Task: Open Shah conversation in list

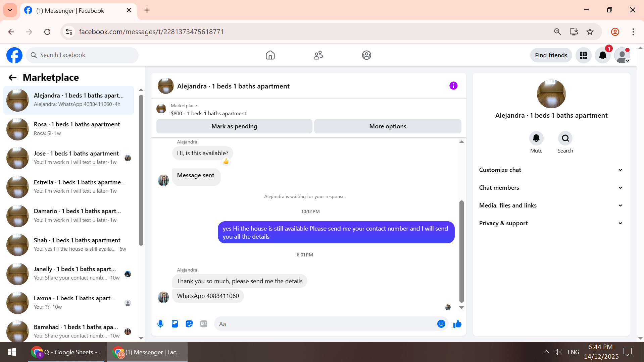Action: click(69, 245)
